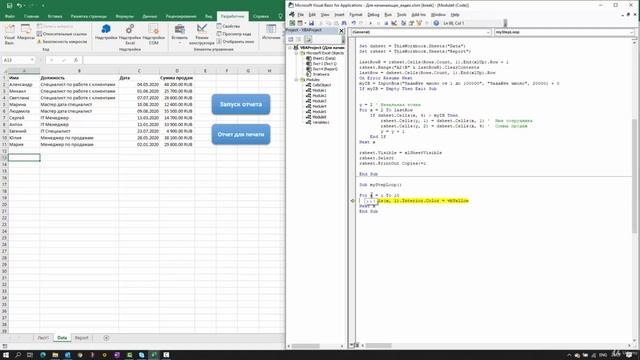Switch to the Данные ribbon tab
Viewport: 640px width, 360px height.
coord(150,16)
